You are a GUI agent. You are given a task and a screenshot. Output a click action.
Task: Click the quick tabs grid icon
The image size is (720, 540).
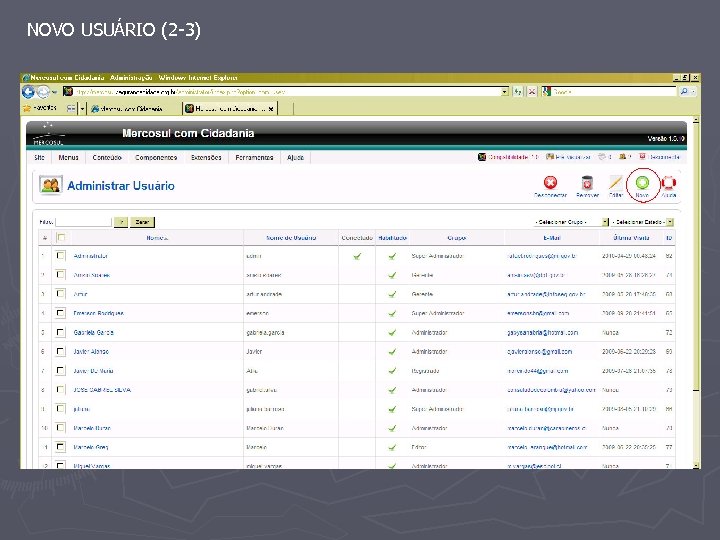click(71, 108)
